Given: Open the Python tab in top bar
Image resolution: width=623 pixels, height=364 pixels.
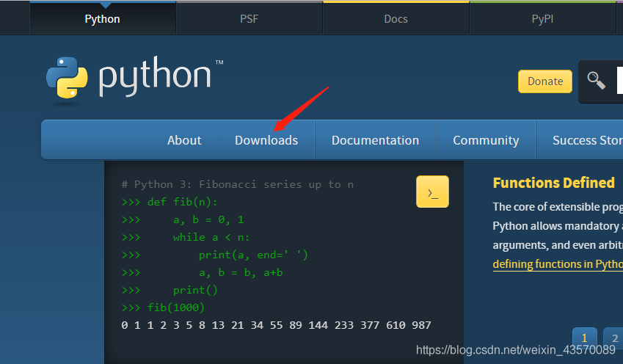Looking at the screenshot, I should coord(103,18).
